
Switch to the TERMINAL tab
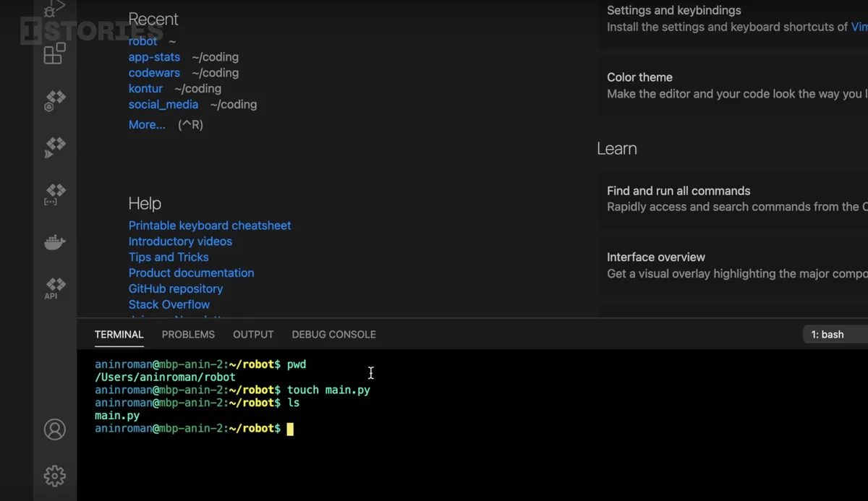point(119,335)
